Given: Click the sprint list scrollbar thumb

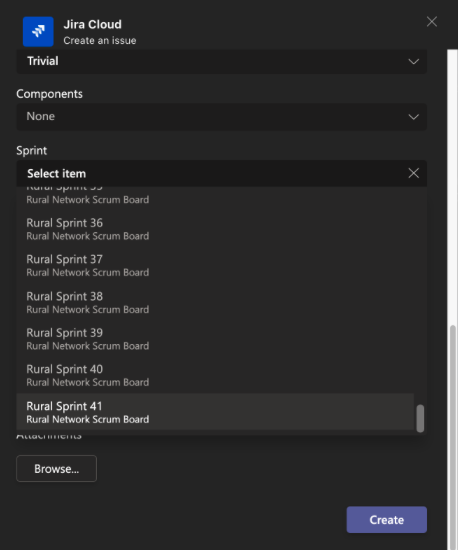Looking at the screenshot, I should (420, 418).
